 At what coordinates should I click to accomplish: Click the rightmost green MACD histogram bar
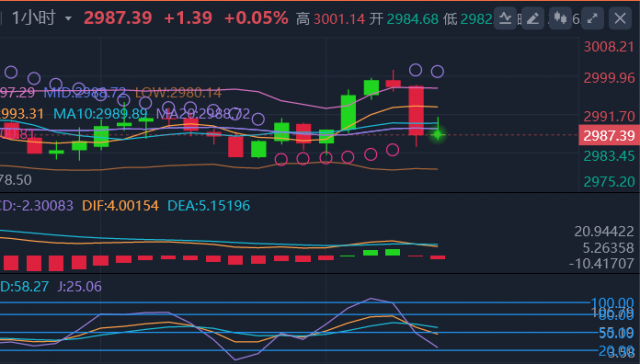point(392,253)
